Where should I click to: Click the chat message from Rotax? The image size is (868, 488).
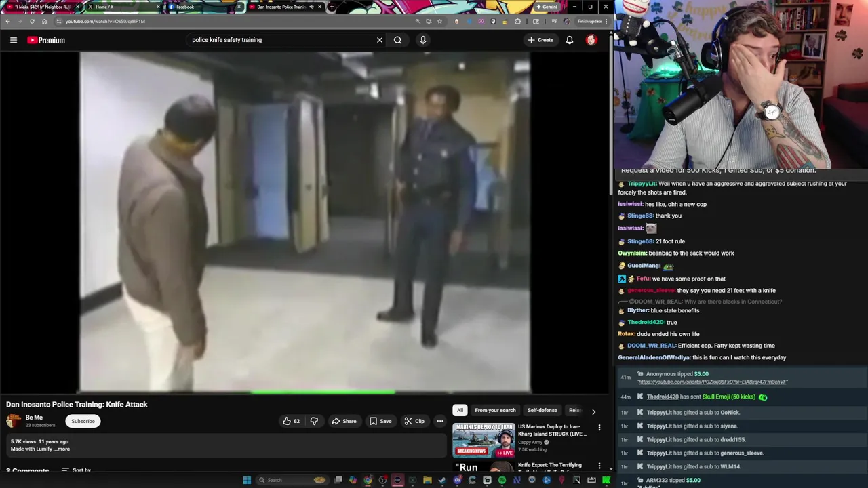coord(658,333)
